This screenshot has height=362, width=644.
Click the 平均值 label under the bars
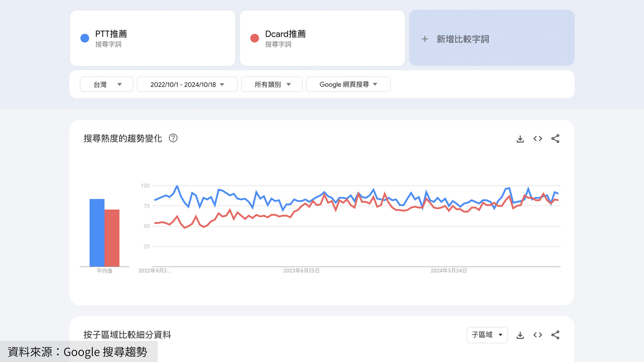(x=104, y=271)
